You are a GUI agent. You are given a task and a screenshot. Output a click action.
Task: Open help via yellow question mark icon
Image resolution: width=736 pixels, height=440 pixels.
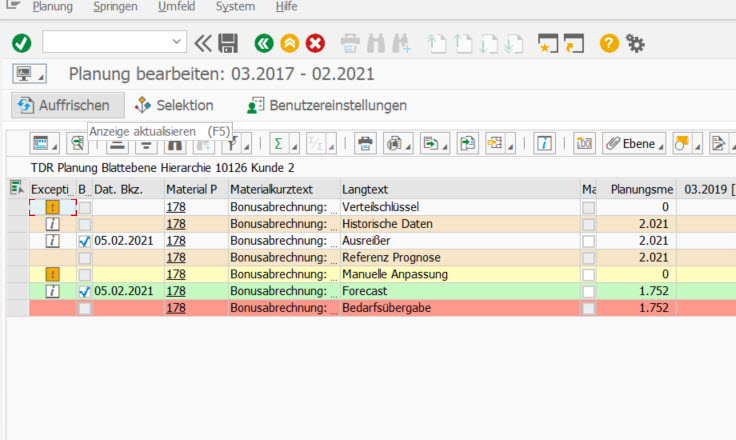tap(609, 43)
